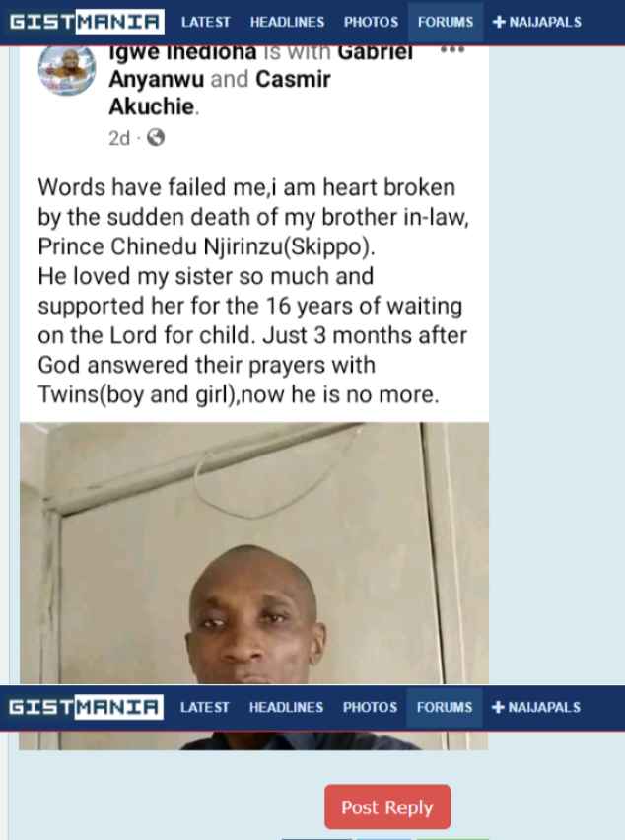The image size is (625, 840).
Task: Open the Gistmania logo in the lower header
Action: [86, 707]
